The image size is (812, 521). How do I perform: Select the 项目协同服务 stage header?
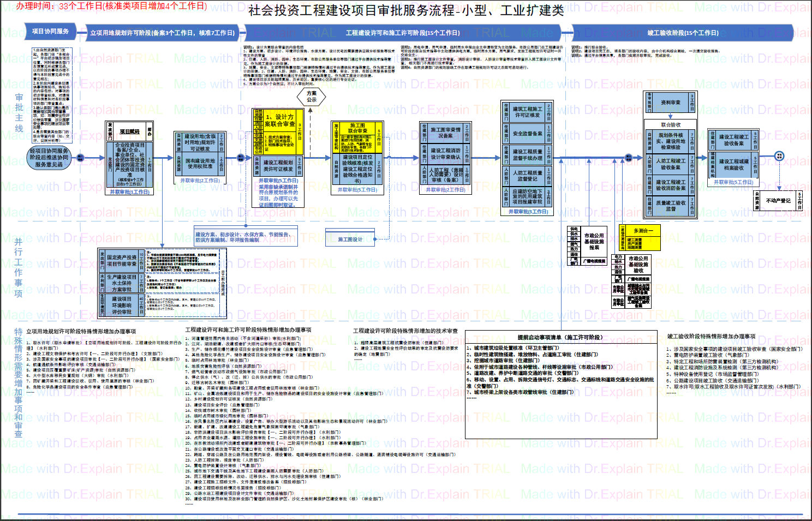click(50, 32)
